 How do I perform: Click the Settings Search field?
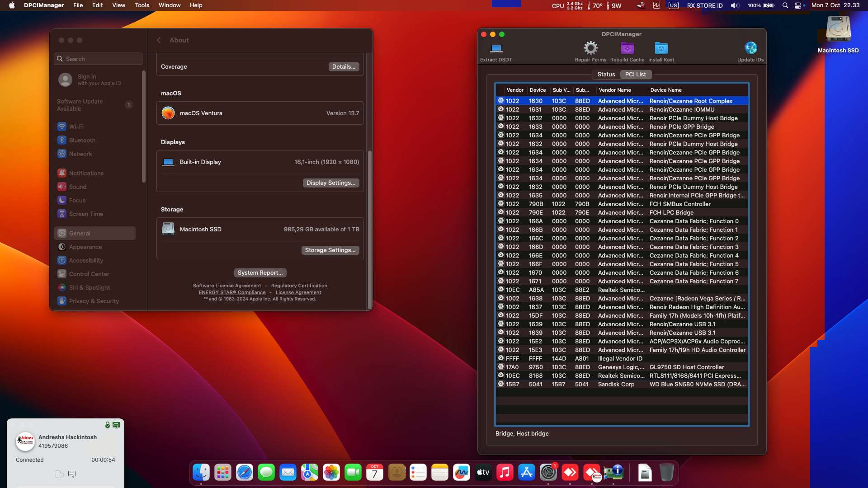point(98,59)
